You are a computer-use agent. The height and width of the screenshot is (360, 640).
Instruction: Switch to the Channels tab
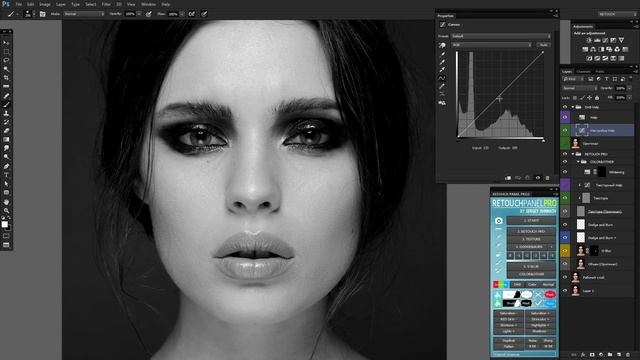584,72
